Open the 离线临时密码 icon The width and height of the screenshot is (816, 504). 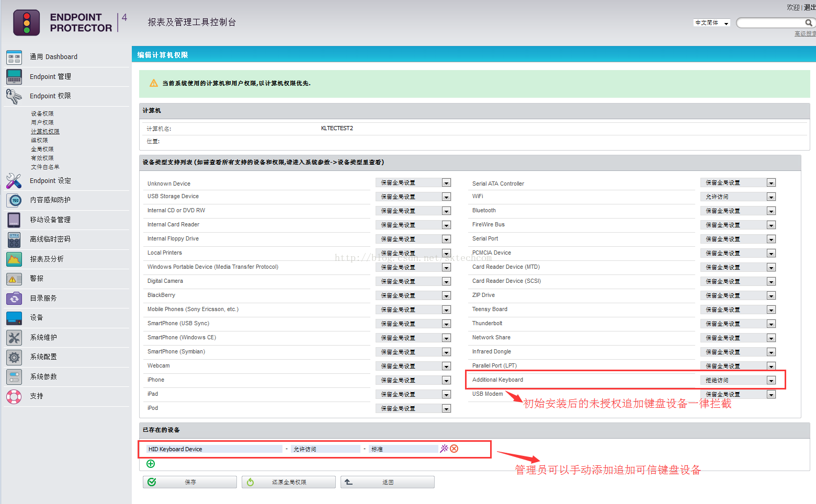(x=14, y=239)
